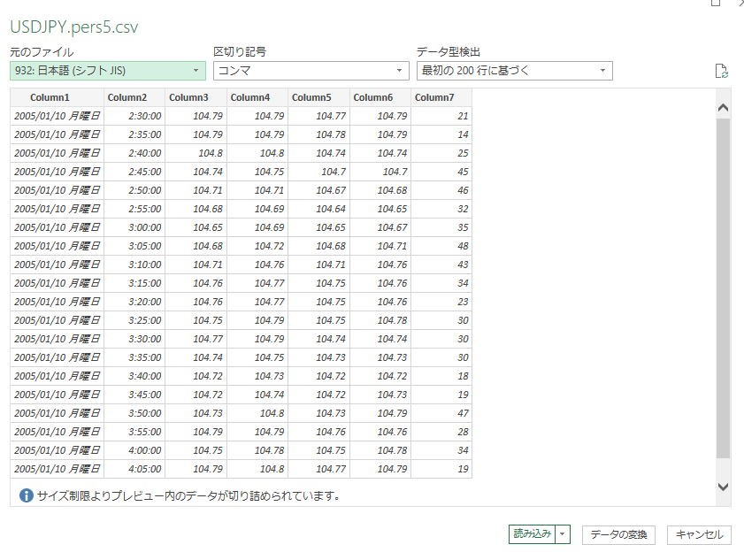The height and width of the screenshot is (560, 744).
Task: Click the 3:05:00 time cell
Action: [134, 246]
